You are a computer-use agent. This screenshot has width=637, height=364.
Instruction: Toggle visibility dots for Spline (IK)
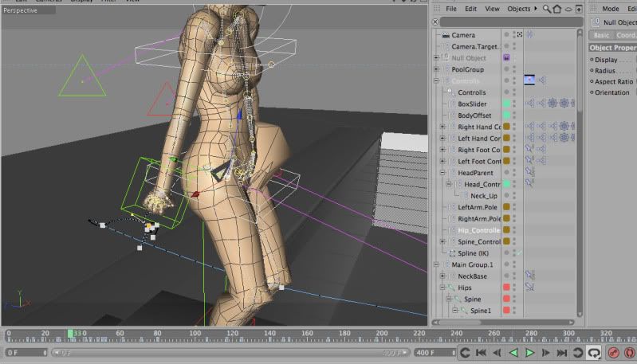(x=514, y=253)
